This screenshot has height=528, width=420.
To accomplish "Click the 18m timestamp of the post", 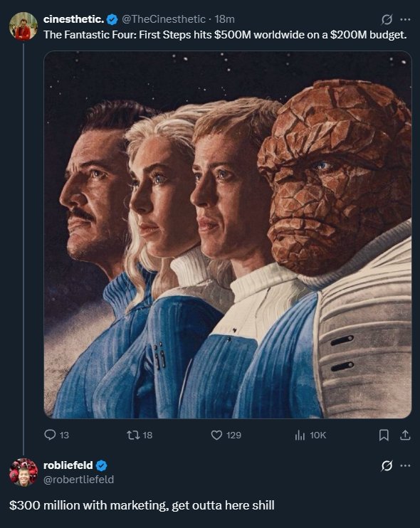I will 224,19.
